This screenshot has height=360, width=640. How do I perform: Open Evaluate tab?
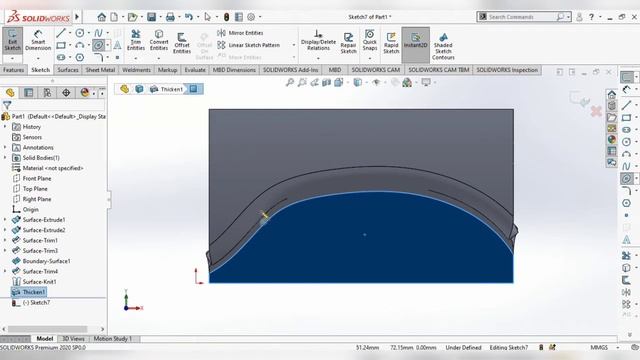click(x=195, y=70)
